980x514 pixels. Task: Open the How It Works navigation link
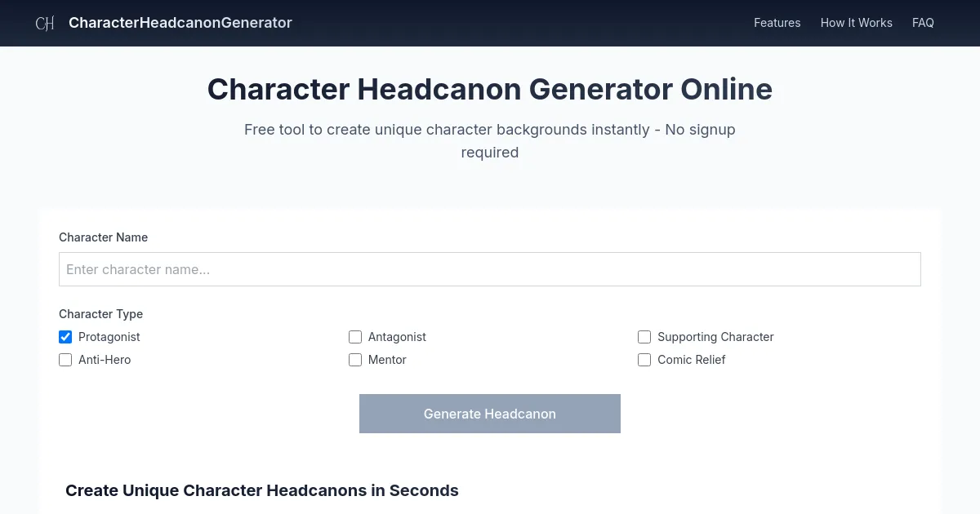pyautogui.click(x=856, y=23)
